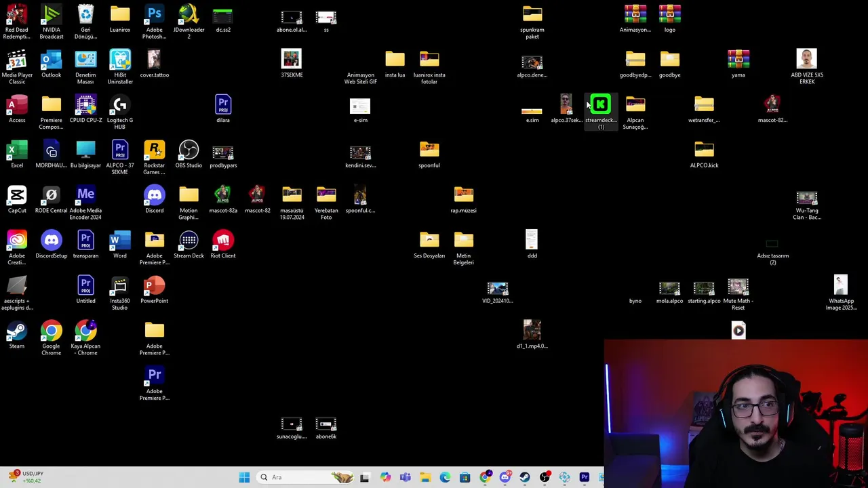The height and width of the screenshot is (488, 868).
Task: Open Copilot from the taskbar
Action: 385,477
